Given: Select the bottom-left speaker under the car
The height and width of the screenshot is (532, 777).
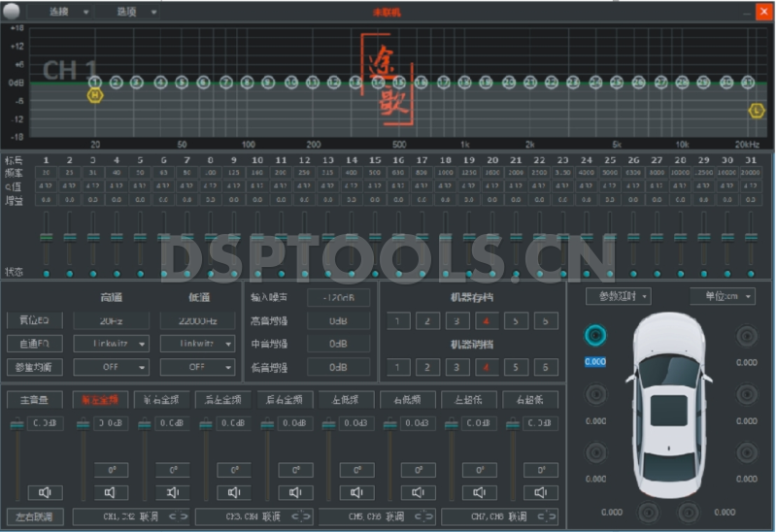Looking at the screenshot, I should [x=648, y=513].
